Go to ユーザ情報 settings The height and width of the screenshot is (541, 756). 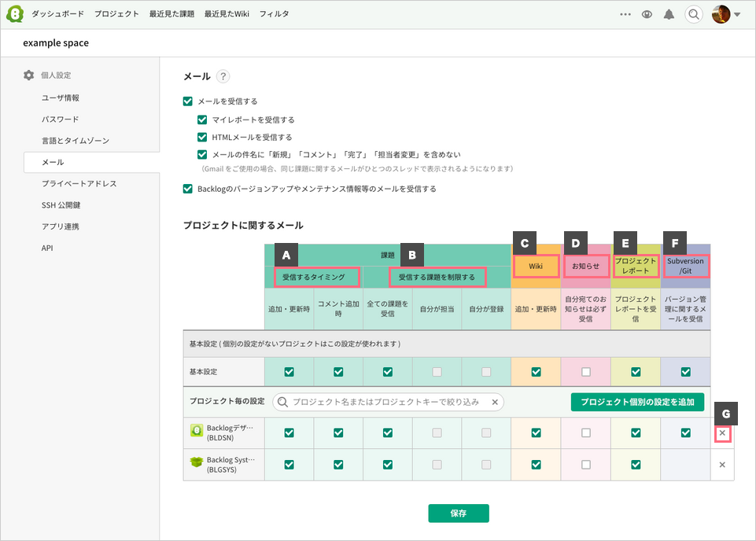coord(61,98)
